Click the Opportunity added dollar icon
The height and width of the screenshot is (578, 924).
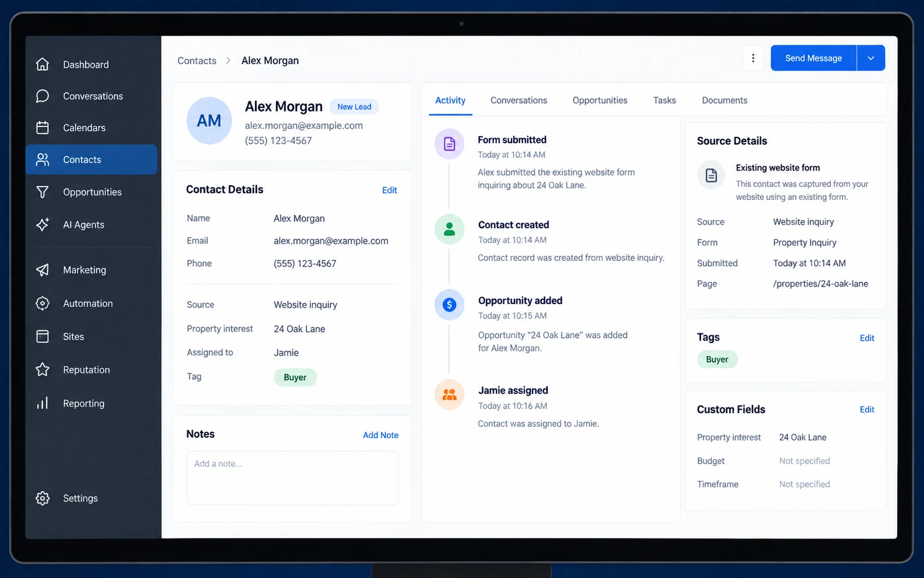(449, 304)
